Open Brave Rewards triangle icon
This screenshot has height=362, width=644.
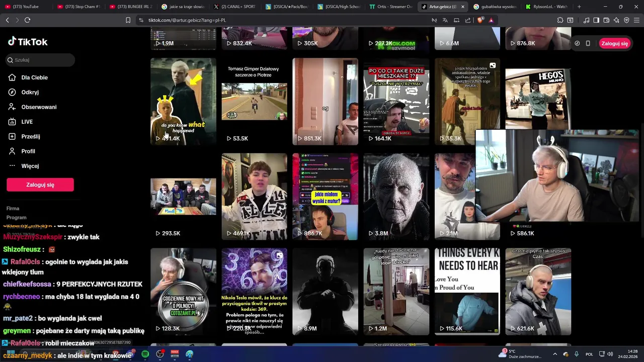tap(491, 20)
